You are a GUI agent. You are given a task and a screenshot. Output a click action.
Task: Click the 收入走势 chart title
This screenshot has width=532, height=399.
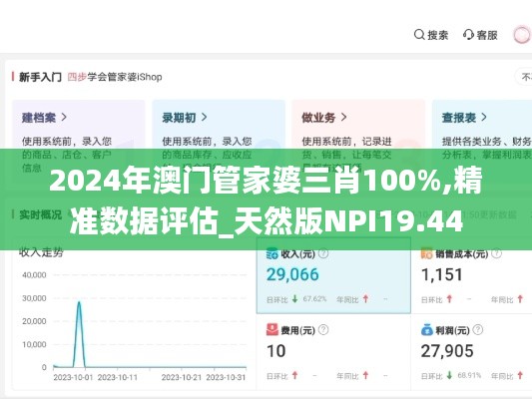click(41, 252)
